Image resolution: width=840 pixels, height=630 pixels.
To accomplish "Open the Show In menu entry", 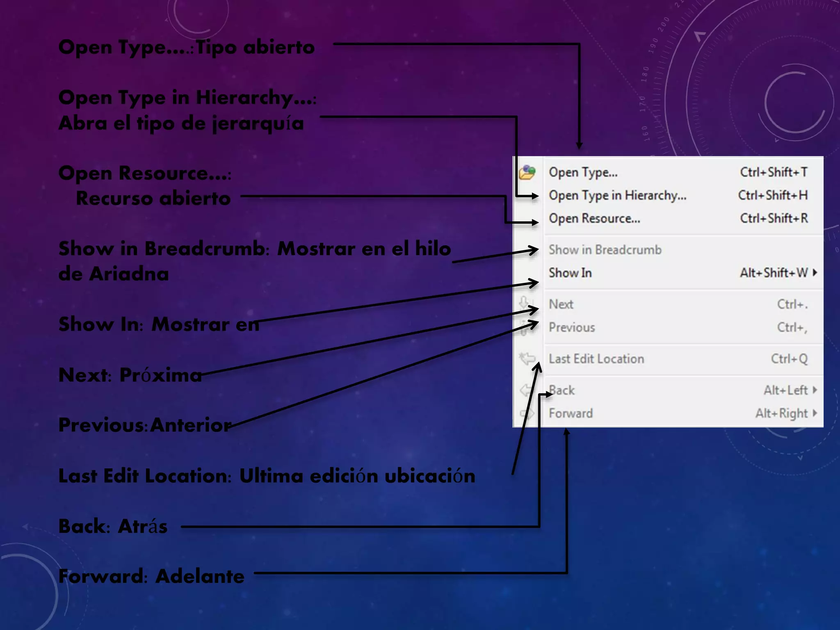I will pyautogui.click(x=570, y=273).
